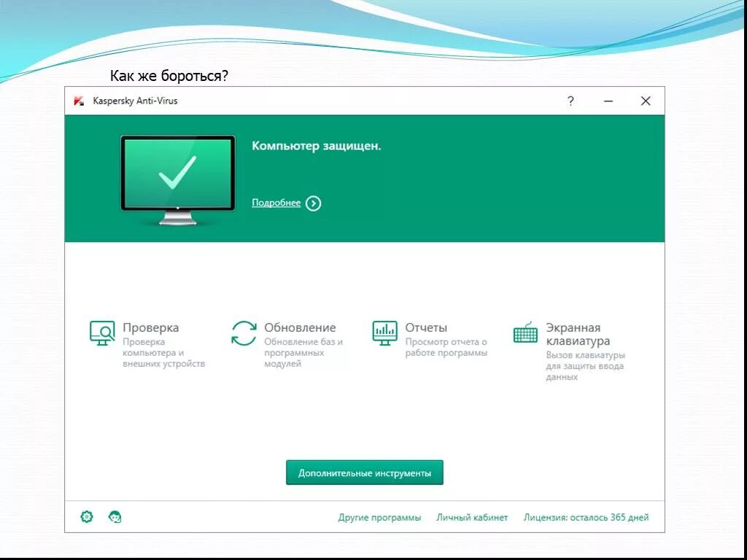The width and height of the screenshot is (747, 560).
Task: Open the Отчеты reports section title
Action: point(426,327)
